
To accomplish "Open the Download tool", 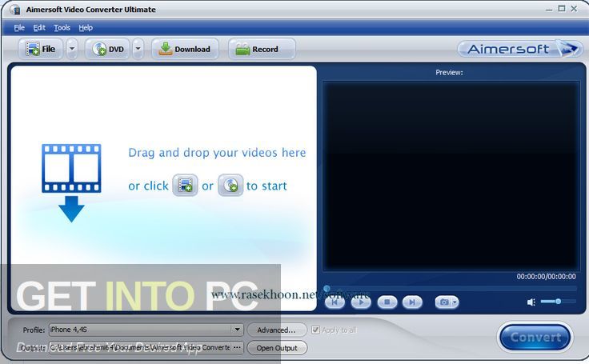I will (x=185, y=50).
